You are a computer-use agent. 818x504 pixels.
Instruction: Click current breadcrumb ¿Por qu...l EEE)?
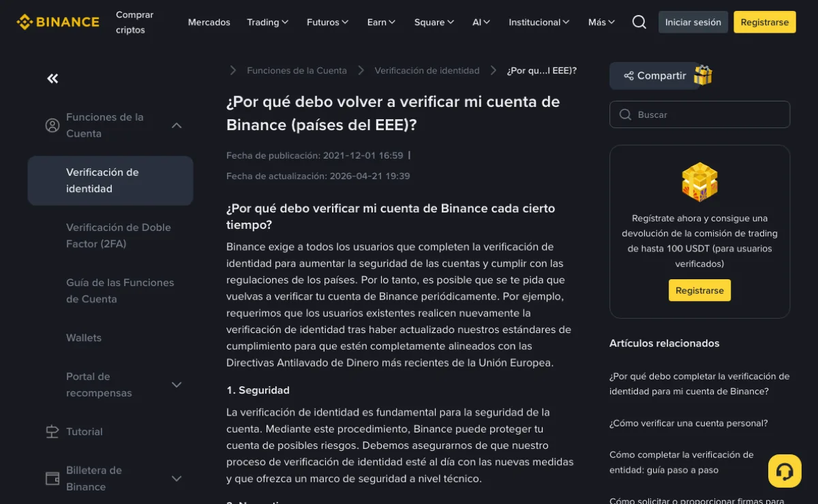542,70
